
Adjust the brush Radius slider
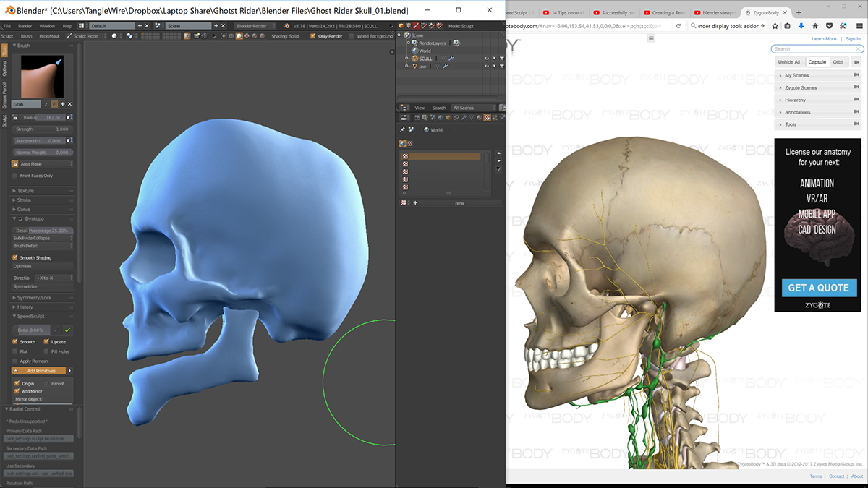pos(43,117)
